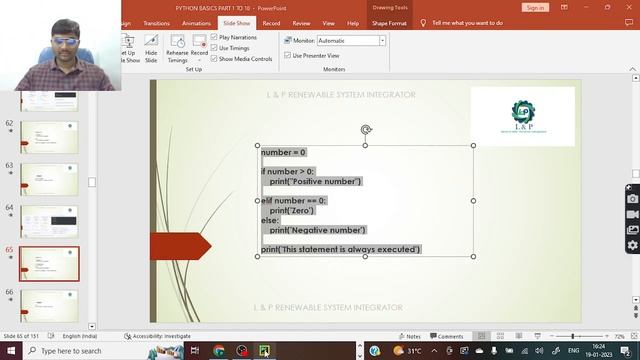Click the Tell me what you want to do box

pos(467,23)
